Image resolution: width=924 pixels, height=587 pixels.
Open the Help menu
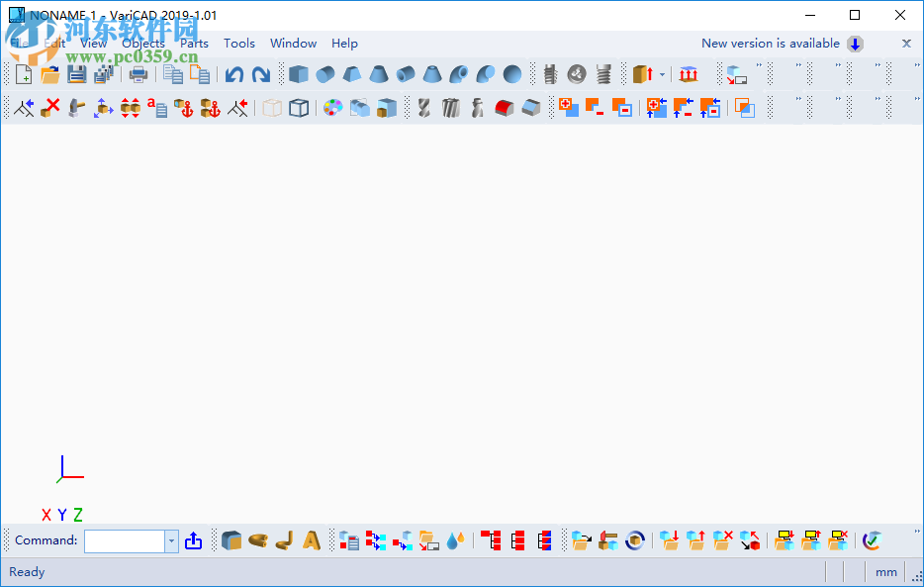click(x=344, y=43)
